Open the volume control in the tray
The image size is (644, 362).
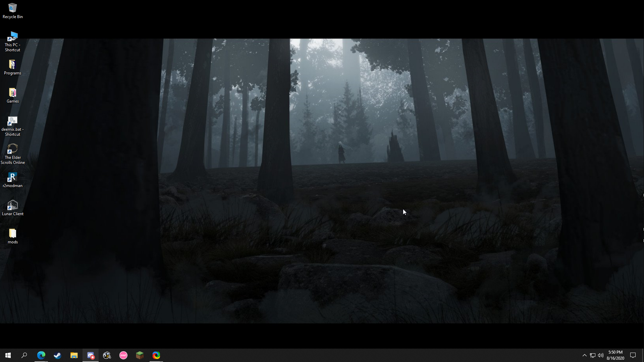point(601,355)
